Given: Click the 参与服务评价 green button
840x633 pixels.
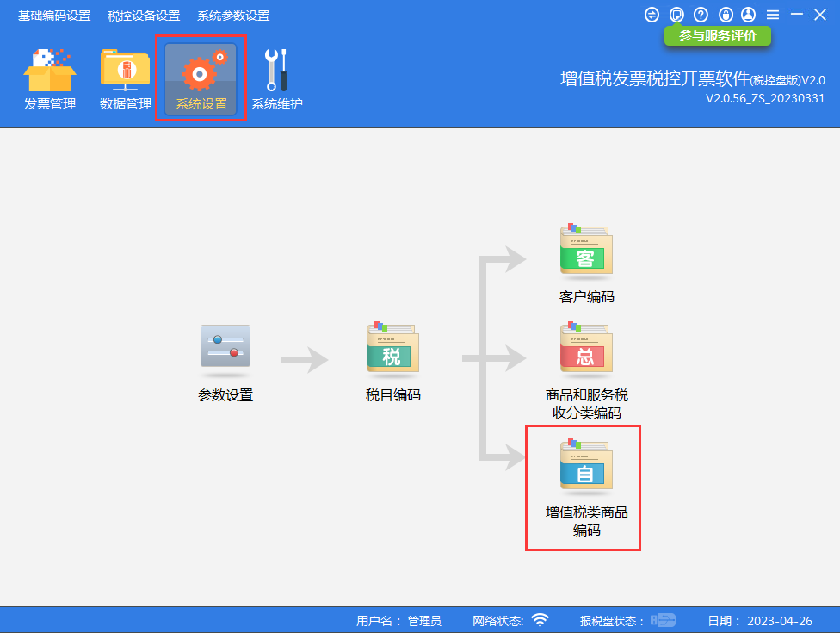Looking at the screenshot, I should [717, 36].
